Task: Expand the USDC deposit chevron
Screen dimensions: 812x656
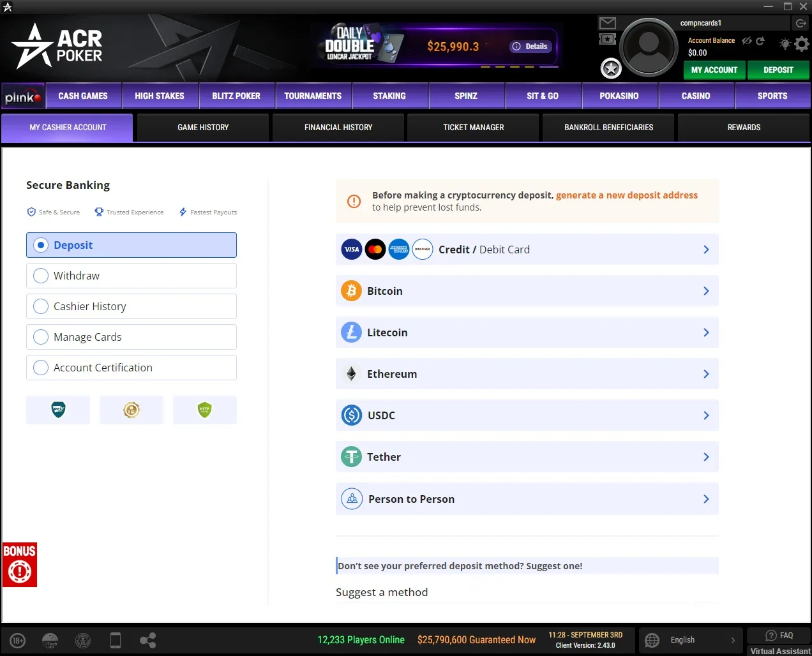Action: [x=706, y=415]
